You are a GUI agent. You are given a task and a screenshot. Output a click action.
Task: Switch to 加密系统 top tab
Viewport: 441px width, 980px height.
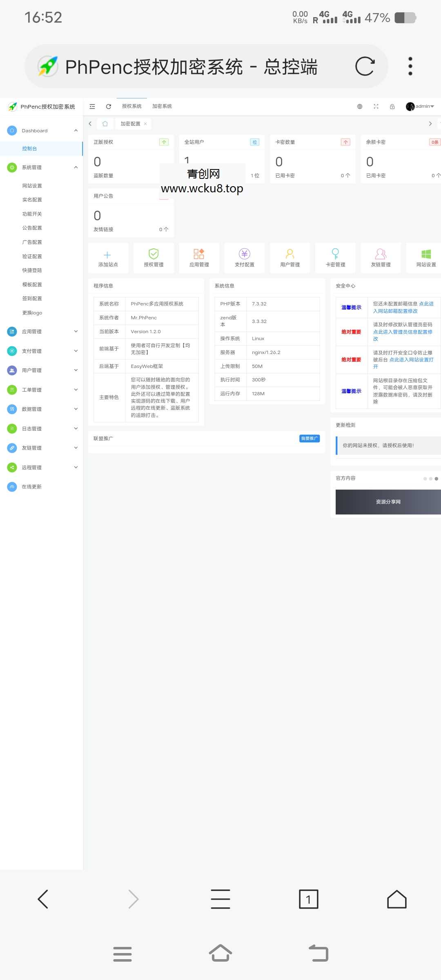(162, 106)
